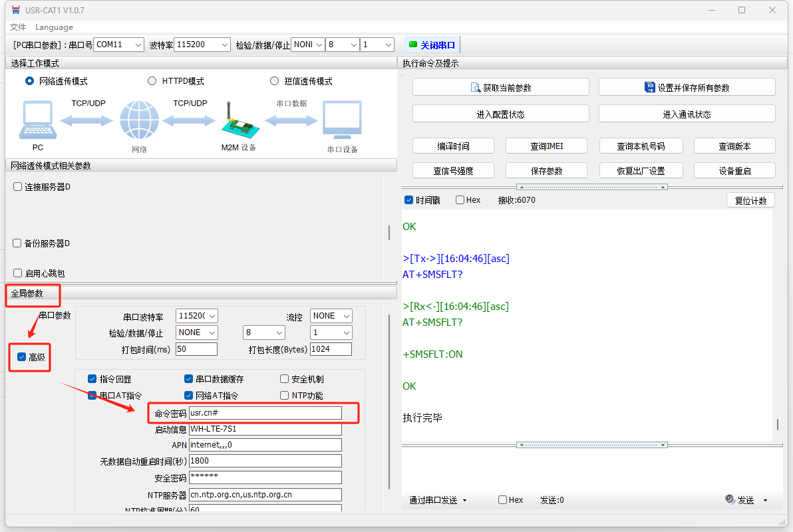Image resolution: width=793 pixels, height=532 pixels.
Task: Click the 发送 send icon button
Action: point(740,500)
